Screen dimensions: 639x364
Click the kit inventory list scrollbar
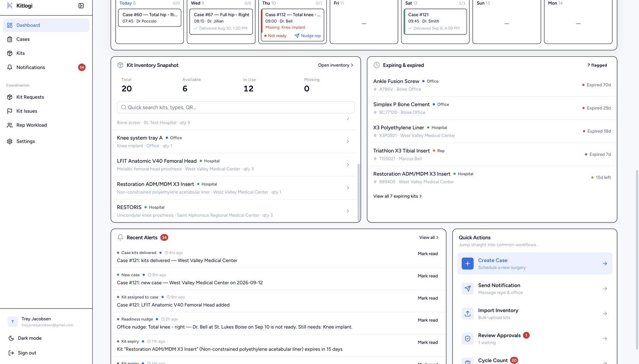[x=359, y=192]
